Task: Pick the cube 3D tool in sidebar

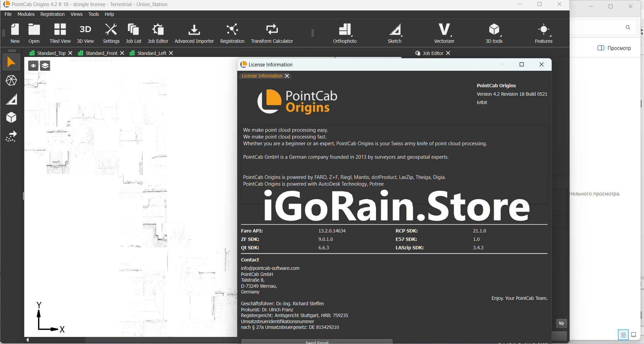Action: 11,118
